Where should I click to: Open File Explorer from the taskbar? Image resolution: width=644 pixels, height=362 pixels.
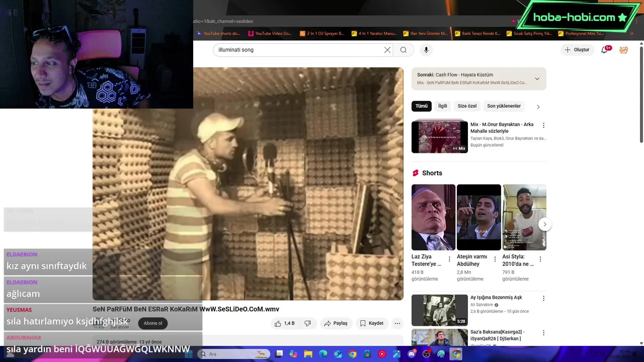point(308,354)
